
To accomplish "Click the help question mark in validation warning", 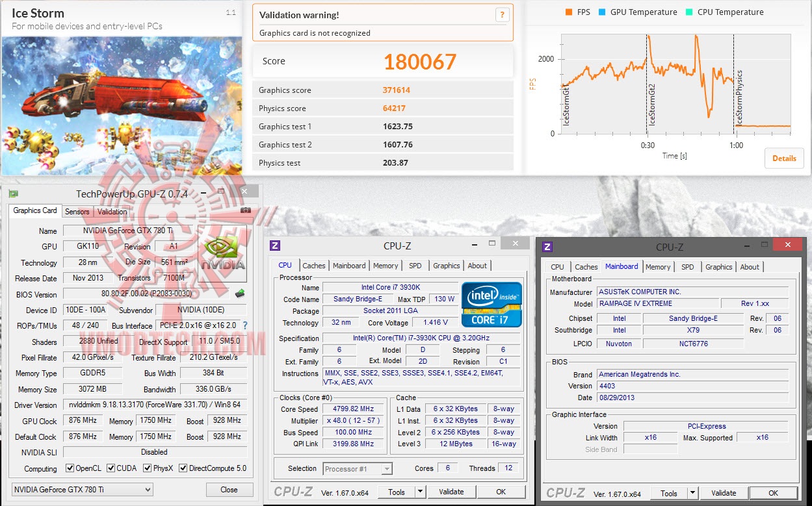I will (502, 15).
